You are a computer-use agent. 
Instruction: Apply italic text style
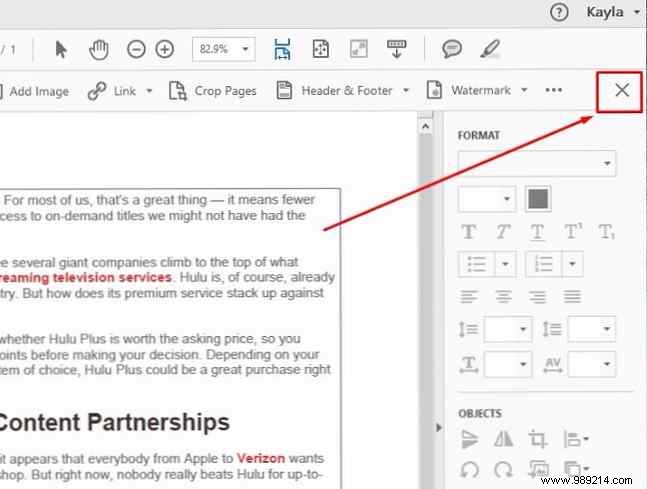pos(503,232)
